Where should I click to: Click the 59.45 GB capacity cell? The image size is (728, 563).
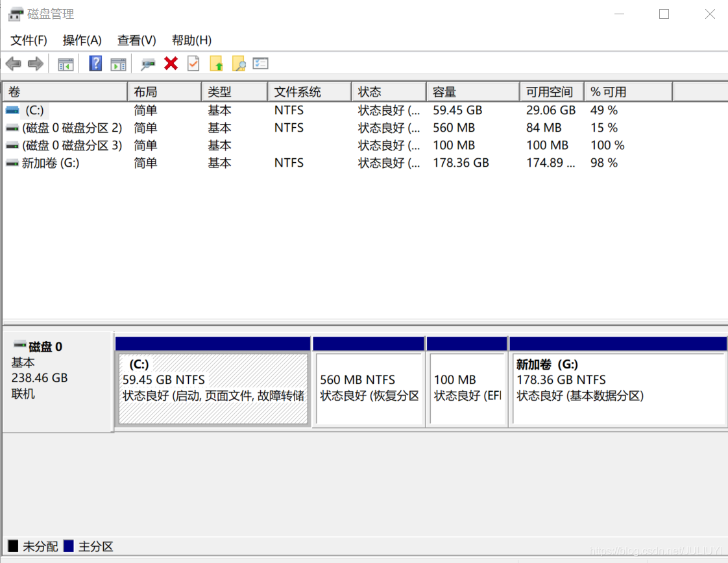(457, 110)
